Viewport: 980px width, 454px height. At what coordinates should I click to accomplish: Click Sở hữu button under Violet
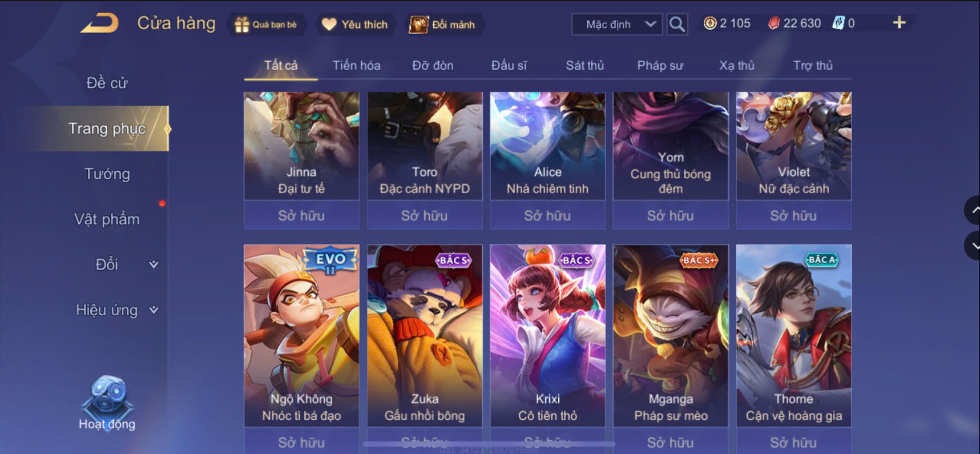(x=793, y=216)
